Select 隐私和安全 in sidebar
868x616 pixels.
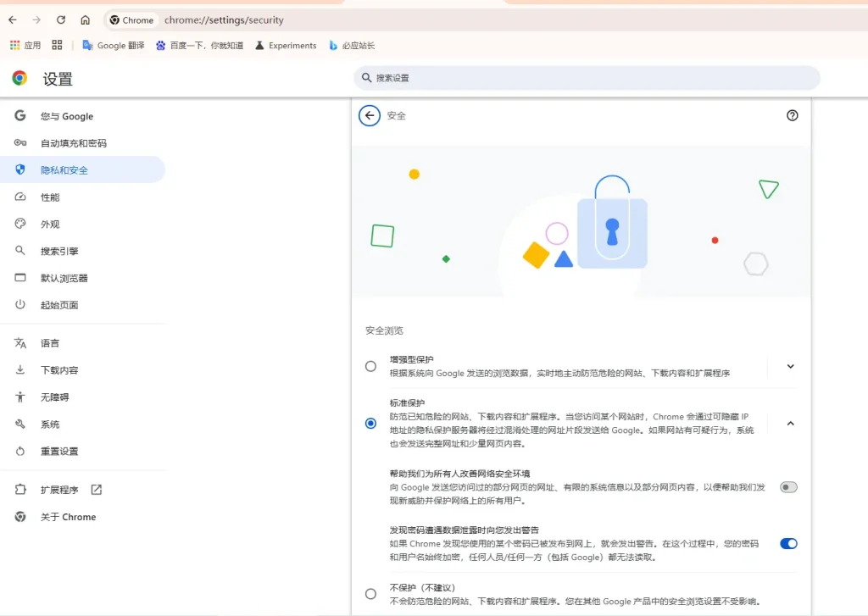coord(83,170)
